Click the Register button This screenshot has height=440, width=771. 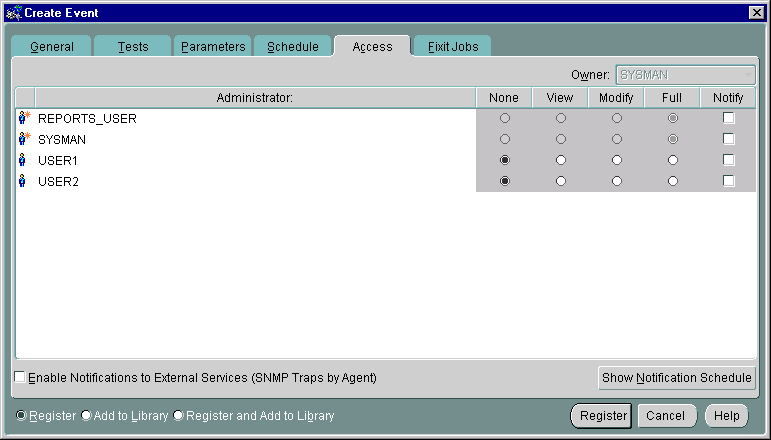[x=603, y=415]
